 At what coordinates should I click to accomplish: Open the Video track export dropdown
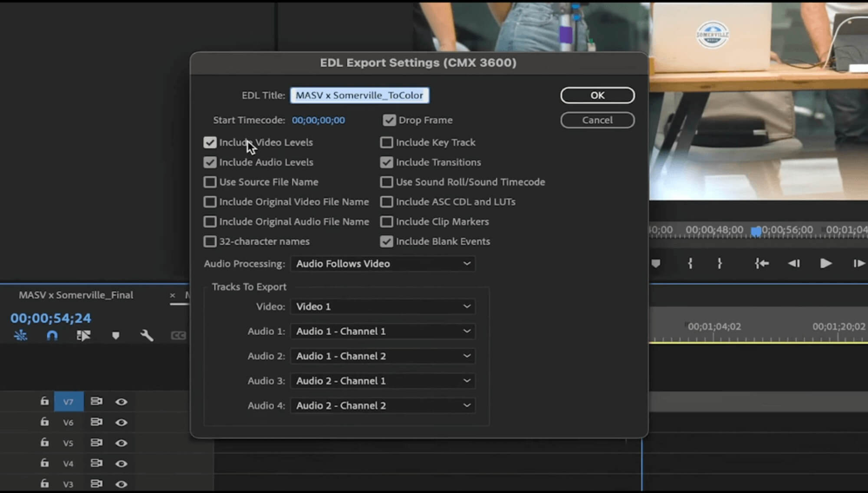pyautogui.click(x=383, y=306)
